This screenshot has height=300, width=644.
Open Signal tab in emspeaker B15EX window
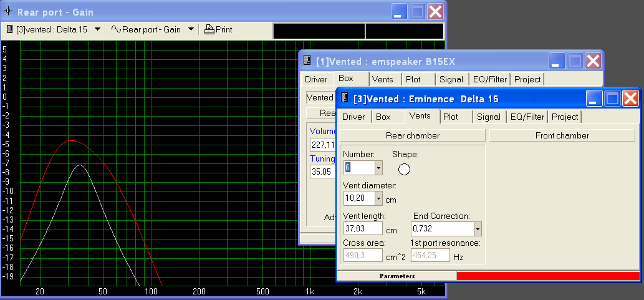pos(451,80)
